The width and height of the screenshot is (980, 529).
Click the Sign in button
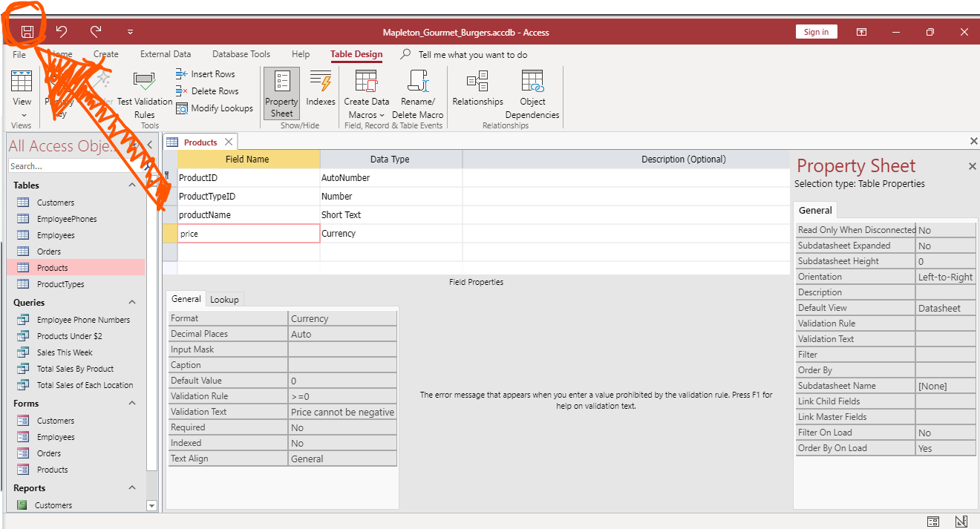coord(816,32)
